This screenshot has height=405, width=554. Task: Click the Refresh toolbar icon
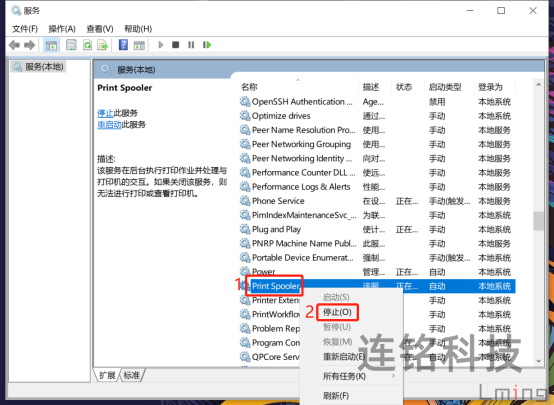click(87, 45)
